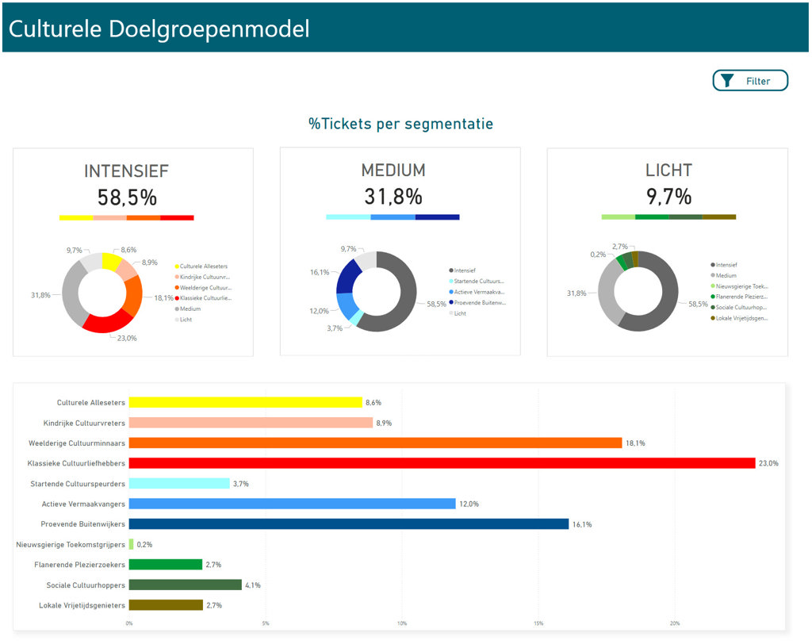Select the Actieve Vermaakvangers blue bar

click(292, 504)
